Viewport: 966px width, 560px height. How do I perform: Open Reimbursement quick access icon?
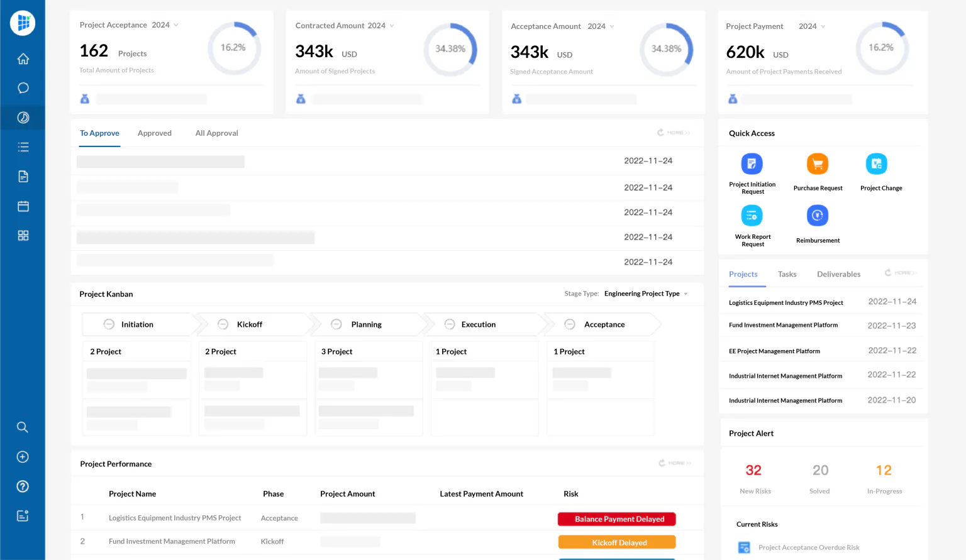818,216
